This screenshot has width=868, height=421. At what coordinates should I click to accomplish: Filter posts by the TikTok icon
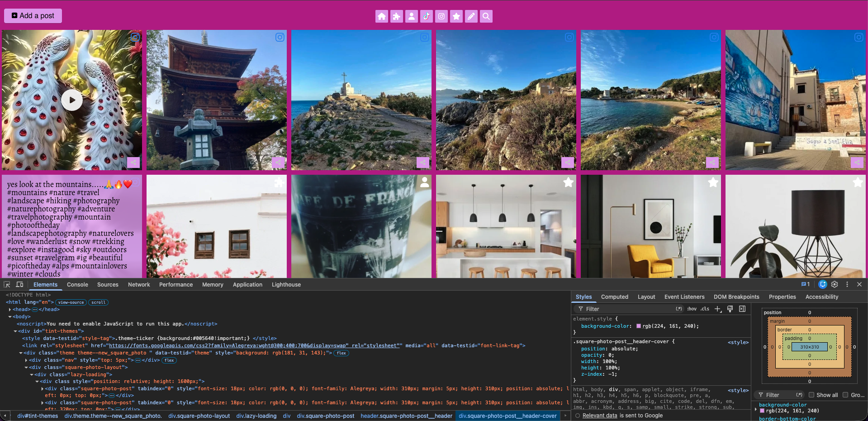click(427, 16)
